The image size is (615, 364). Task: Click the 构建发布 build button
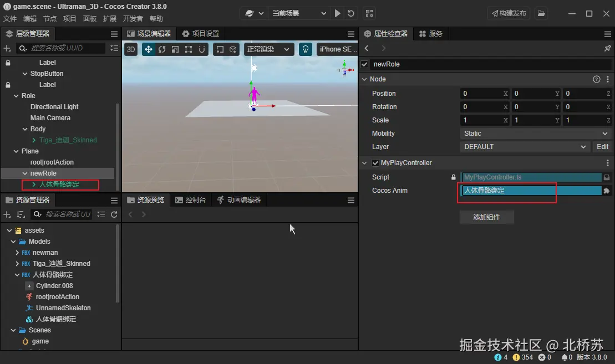pos(509,13)
